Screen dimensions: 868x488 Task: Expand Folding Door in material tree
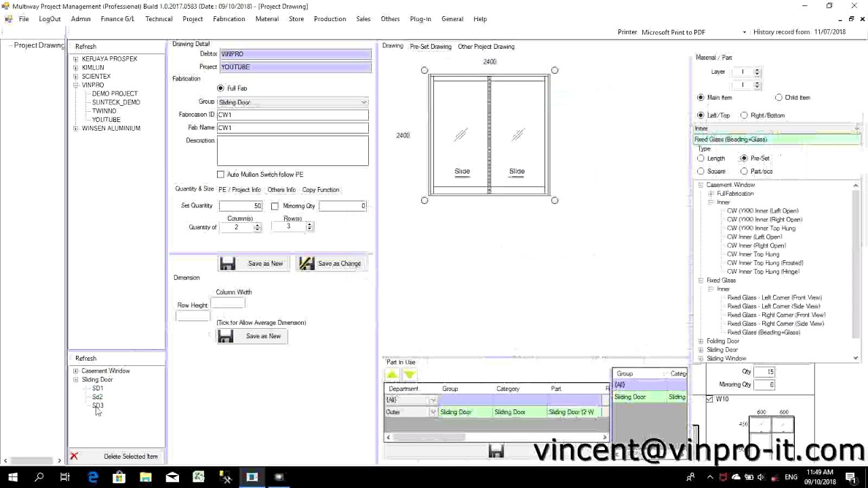point(701,341)
